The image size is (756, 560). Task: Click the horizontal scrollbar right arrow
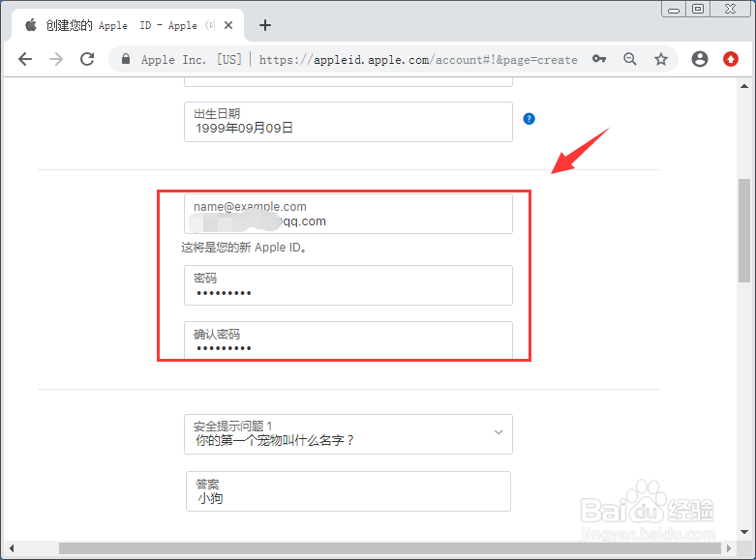point(729,548)
